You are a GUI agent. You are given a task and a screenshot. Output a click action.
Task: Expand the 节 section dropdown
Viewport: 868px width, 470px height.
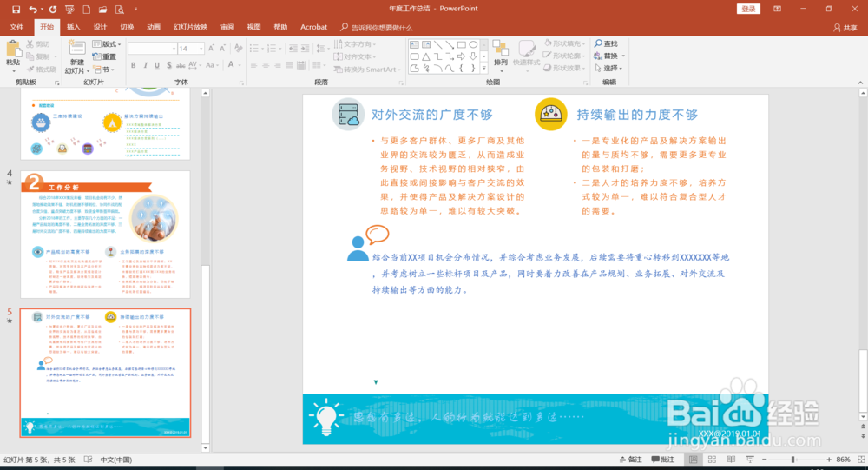(x=105, y=70)
